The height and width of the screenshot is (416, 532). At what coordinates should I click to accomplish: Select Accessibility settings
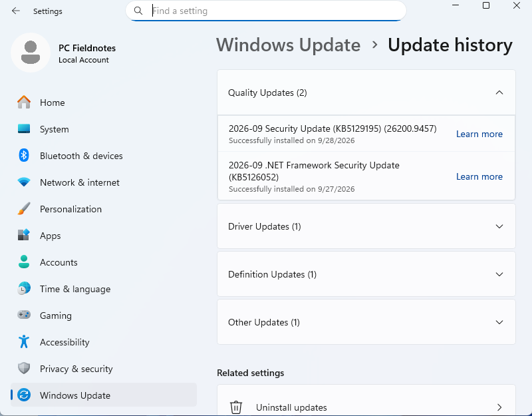(x=104, y=342)
